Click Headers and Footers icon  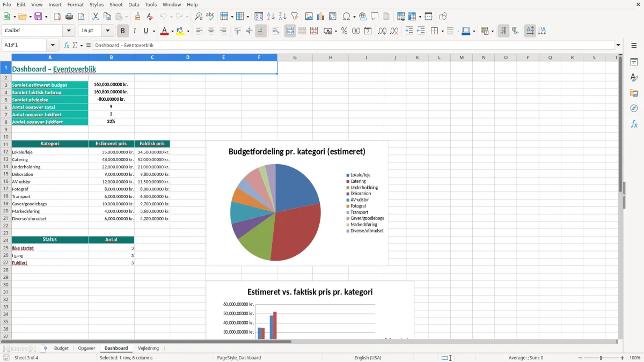click(387, 17)
